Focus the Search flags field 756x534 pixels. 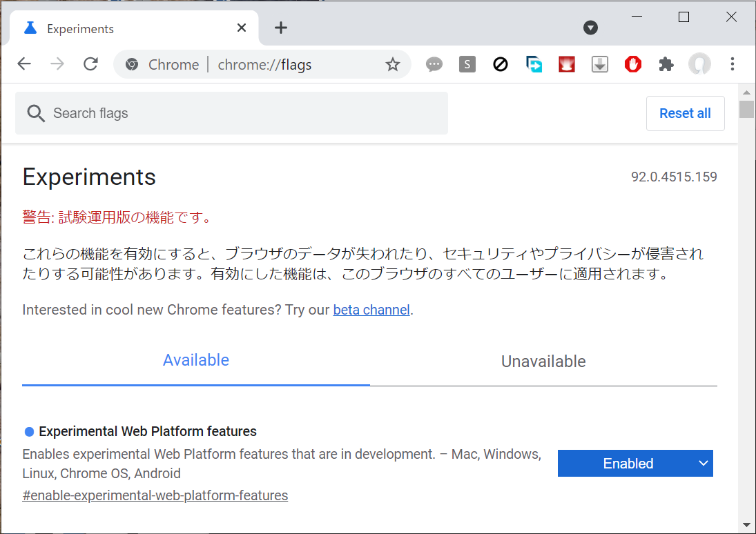[231, 113]
